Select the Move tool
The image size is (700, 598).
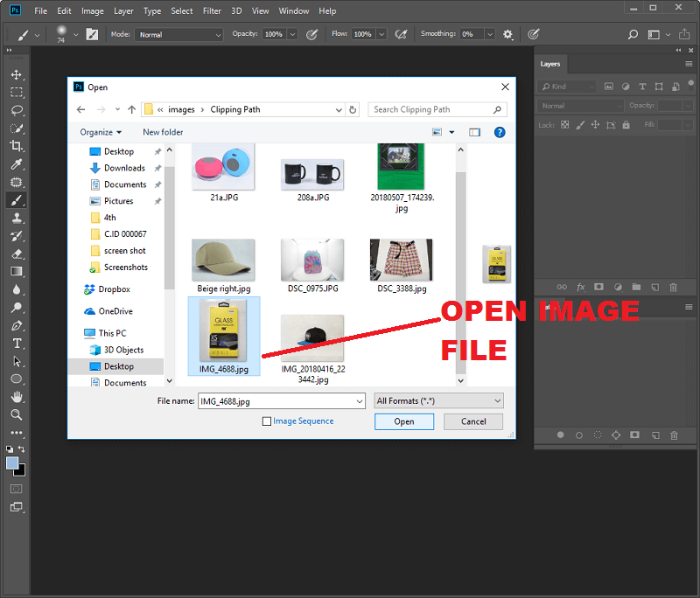coord(16,74)
